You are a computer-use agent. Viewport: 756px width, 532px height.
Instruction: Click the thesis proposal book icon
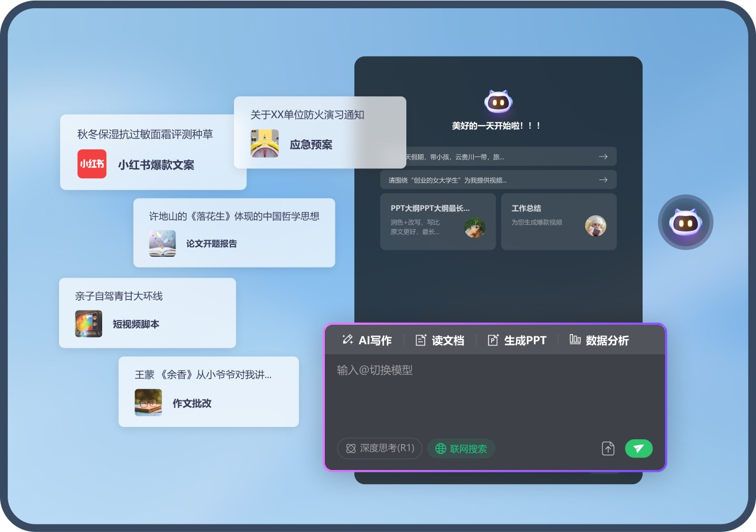coord(162,243)
